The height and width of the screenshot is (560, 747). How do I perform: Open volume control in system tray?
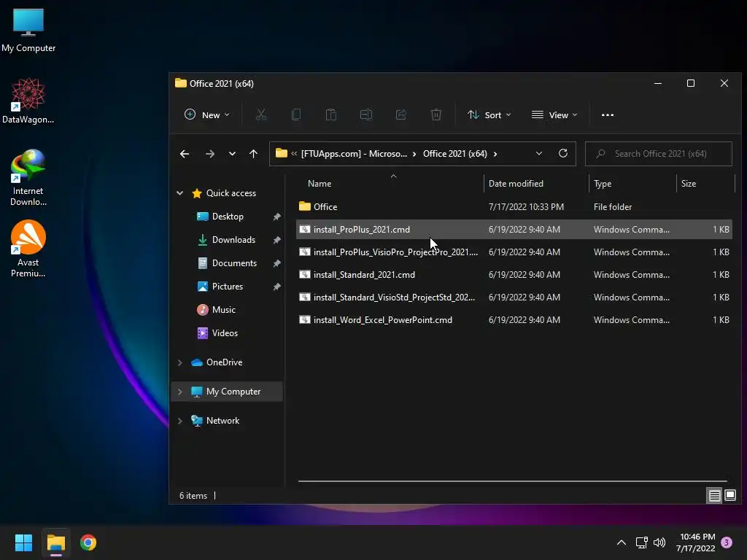(x=659, y=542)
